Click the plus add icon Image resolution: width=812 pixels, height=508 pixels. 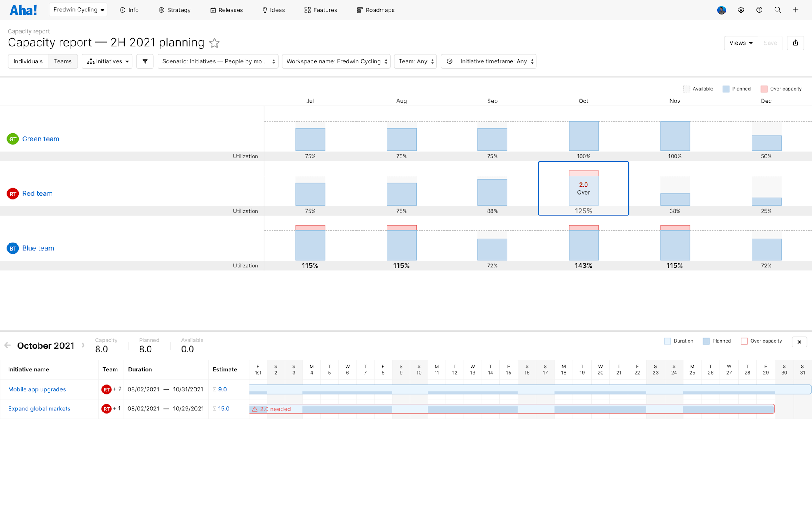(796, 10)
